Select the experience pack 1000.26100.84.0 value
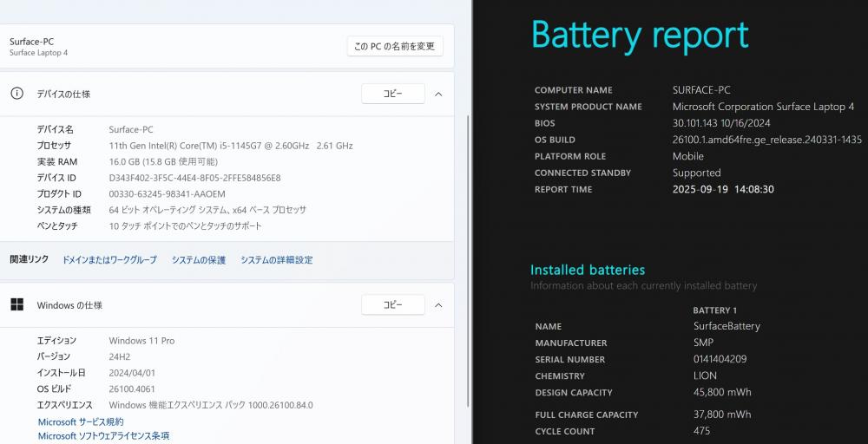Viewport: 868px width, 444px height. coord(211,405)
